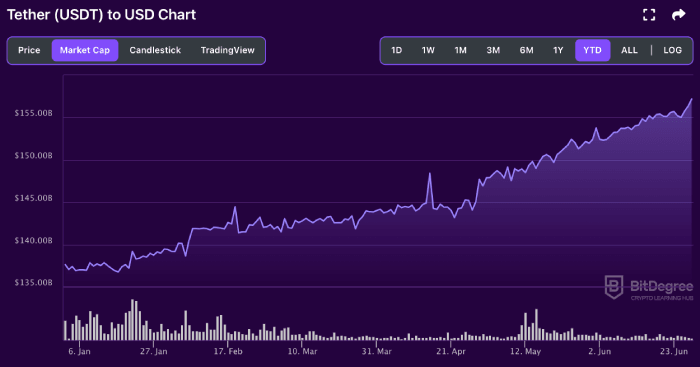Choose the YTD time range

tap(592, 50)
